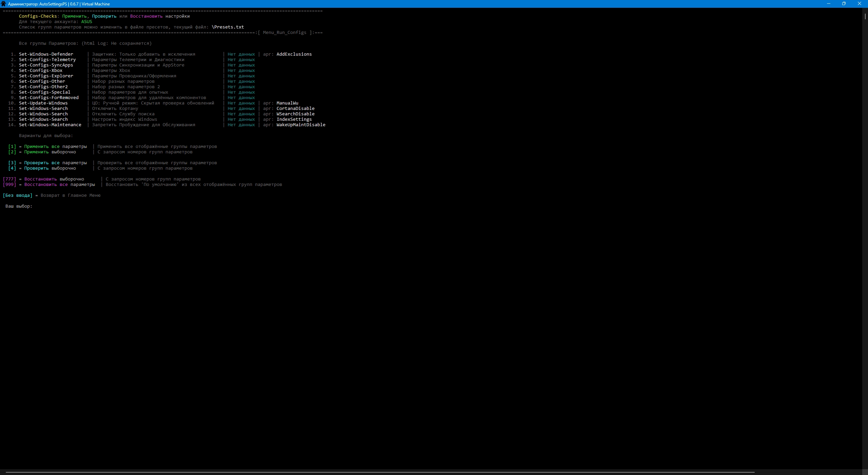
Task: Select 'Set-Configs-SyncApps' row text
Action: click(x=46, y=65)
